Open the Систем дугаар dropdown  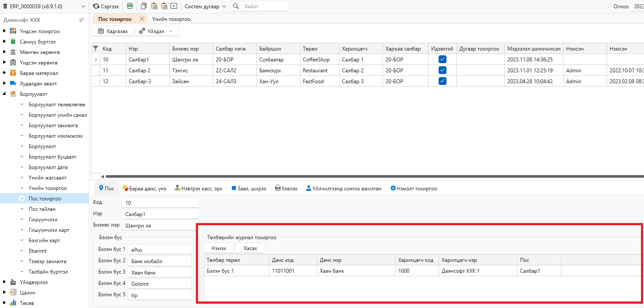click(x=205, y=7)
